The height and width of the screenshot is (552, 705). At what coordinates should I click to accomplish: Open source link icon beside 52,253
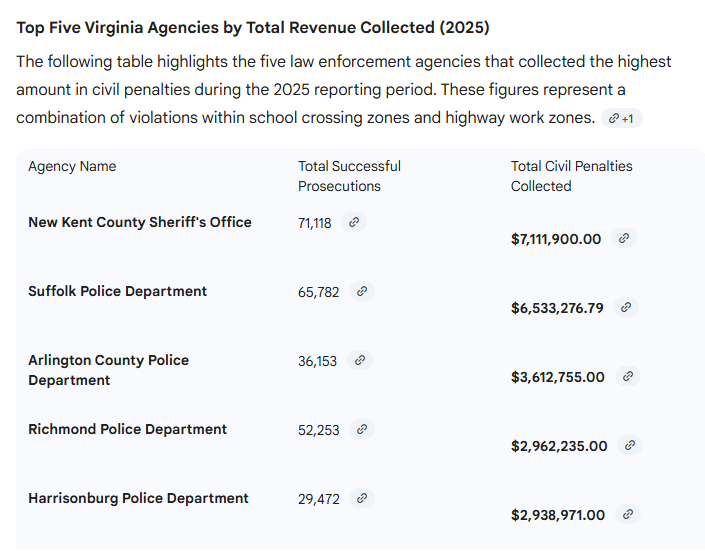click(x=362, y=430)
